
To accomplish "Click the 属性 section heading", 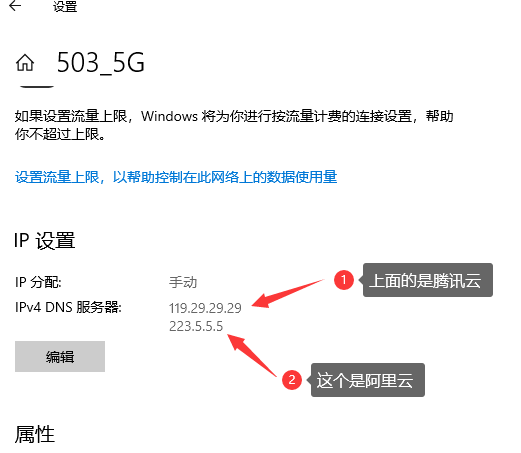I will (x=35, y=434).
